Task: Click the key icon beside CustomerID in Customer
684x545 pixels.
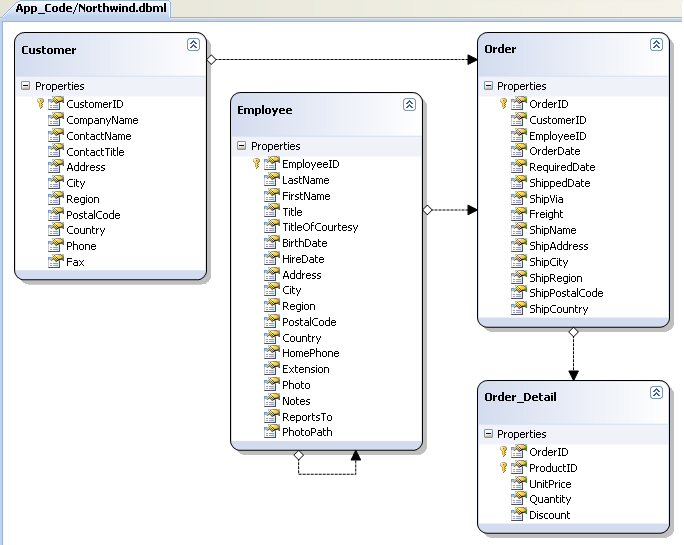Action: [43, 104]
